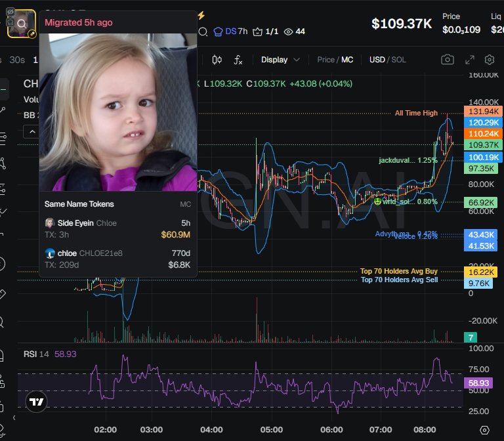This screenshot has width=504, height=441.
Task: Click the "Migrated 5h ago" label
Action: (x=79, y=22)
